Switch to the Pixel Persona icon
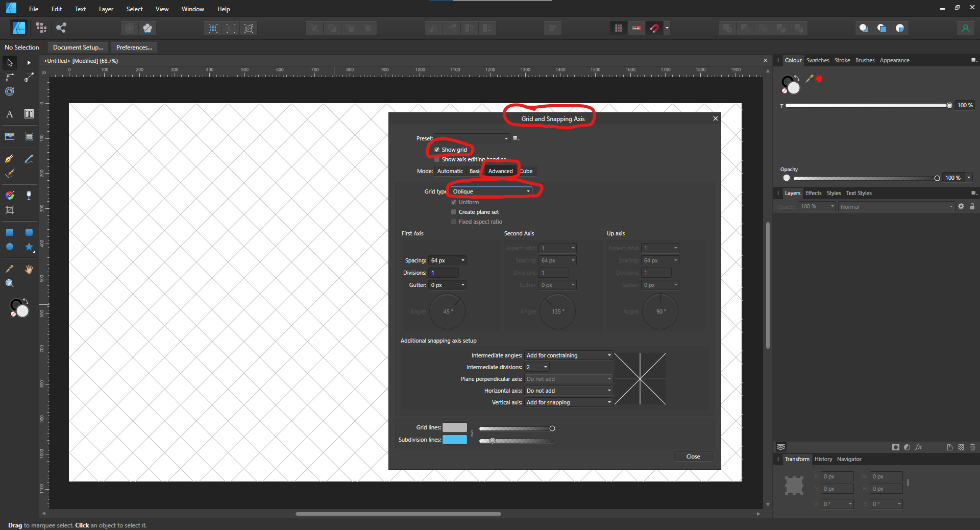The image size is (980, 530). pos(41,28)
